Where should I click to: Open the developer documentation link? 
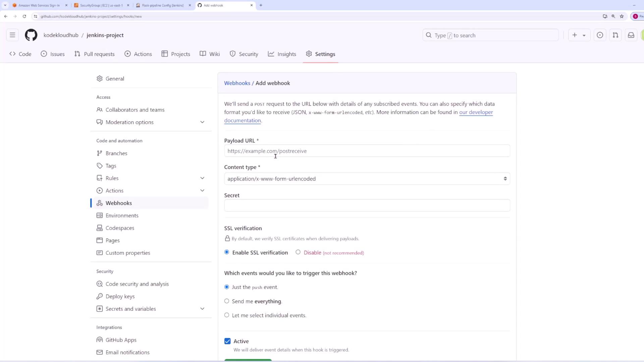(476, 112)
